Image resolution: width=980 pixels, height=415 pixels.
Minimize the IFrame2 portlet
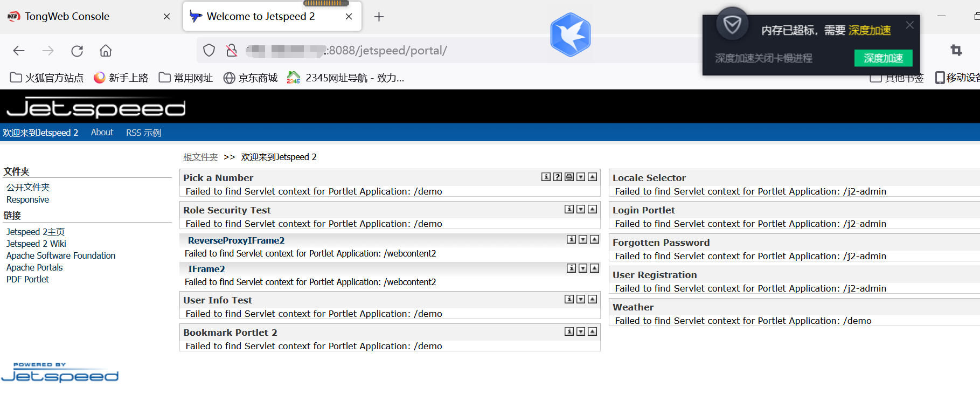coord(583,268)
